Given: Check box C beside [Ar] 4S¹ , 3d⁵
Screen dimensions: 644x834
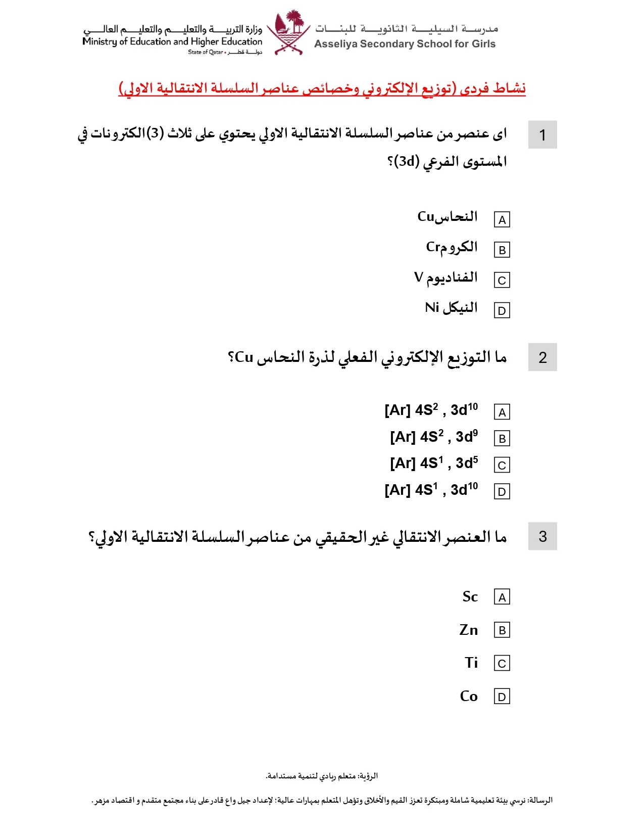Looking at the screenshot, I should [502, 465].
